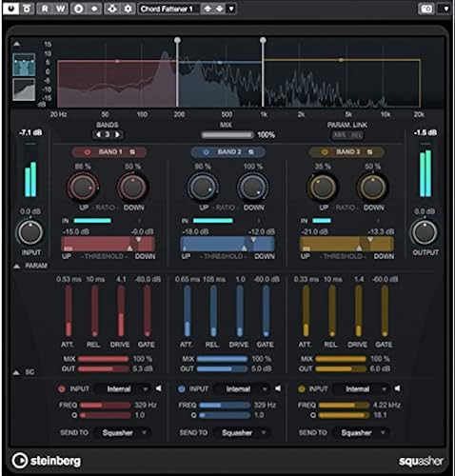Click the global MIX slider
Screen dimensions: 455x476
[227, 135]
